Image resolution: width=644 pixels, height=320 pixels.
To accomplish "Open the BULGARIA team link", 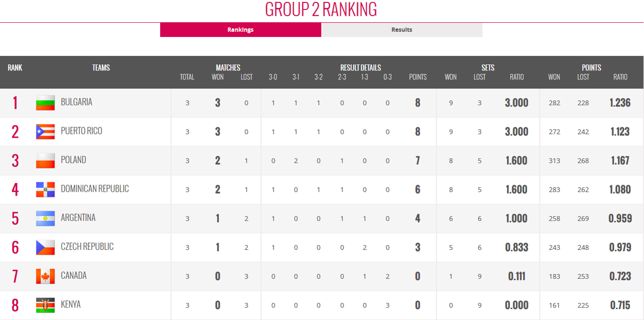I will pos(77,102).
